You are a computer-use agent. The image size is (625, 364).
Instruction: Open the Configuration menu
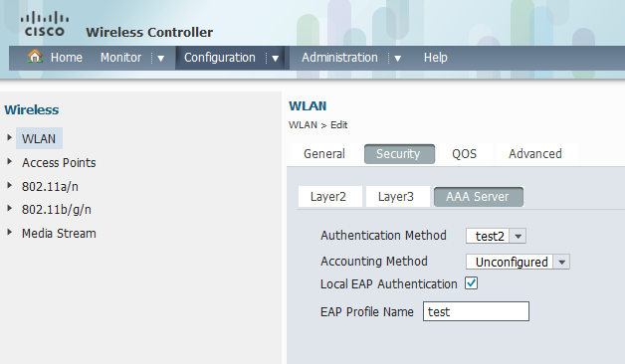pos(220,58)
